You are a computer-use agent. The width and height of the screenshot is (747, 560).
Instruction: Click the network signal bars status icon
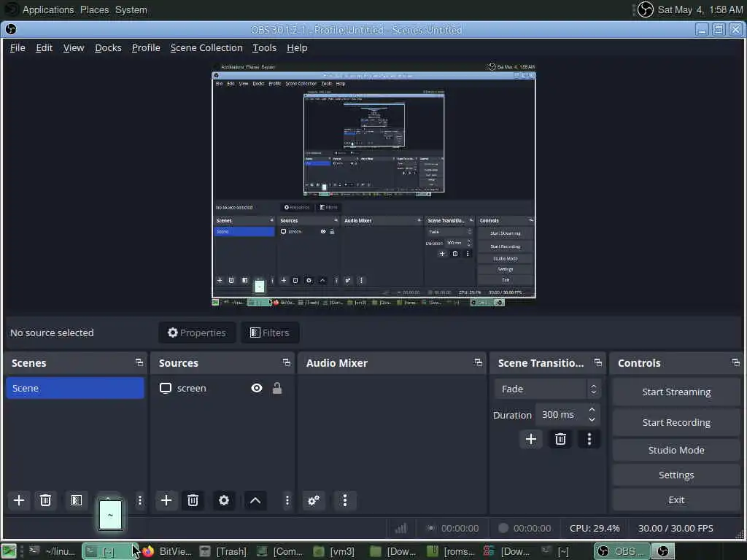click(401, 528)
